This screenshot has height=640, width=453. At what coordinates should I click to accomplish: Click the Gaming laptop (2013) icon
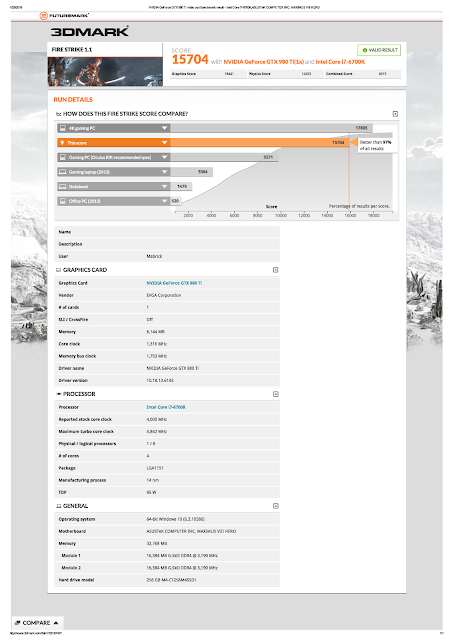pyautogui.click(x=63, y=172)
